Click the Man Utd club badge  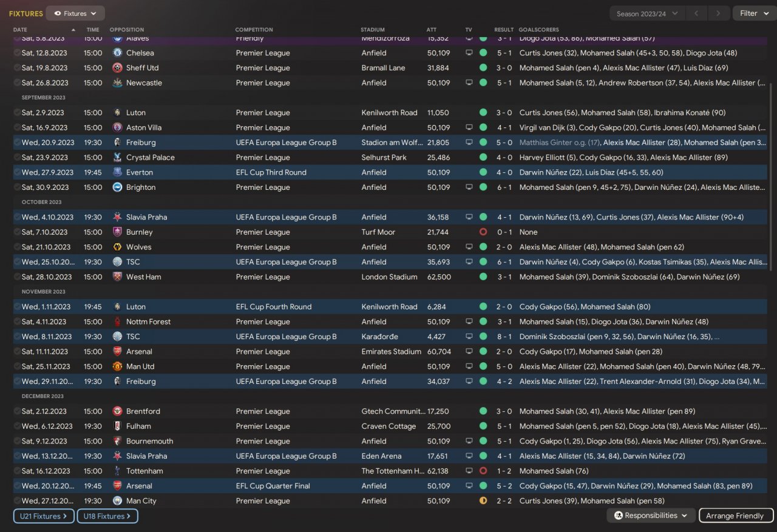pyautogui.click(x=117, y=366)
